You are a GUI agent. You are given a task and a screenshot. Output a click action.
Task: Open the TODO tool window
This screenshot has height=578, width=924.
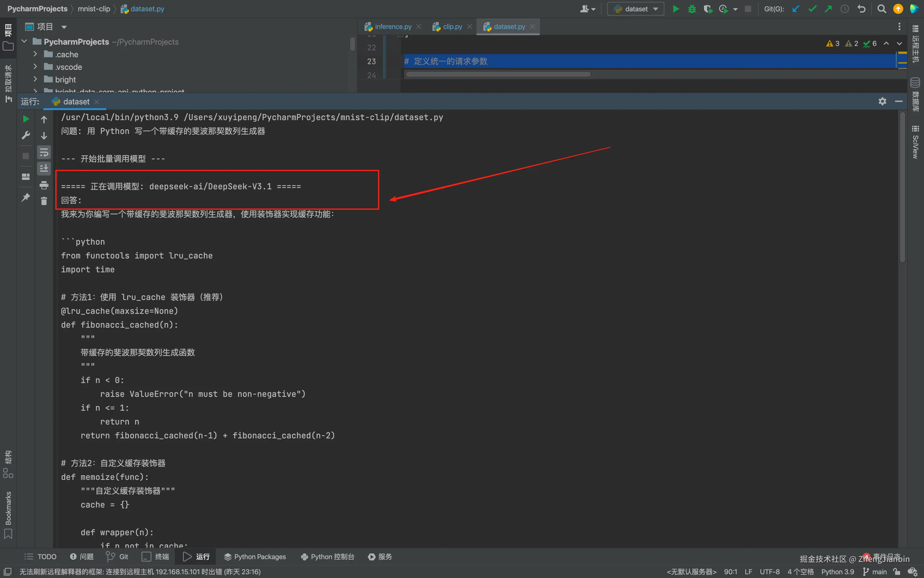click(41, 557)
